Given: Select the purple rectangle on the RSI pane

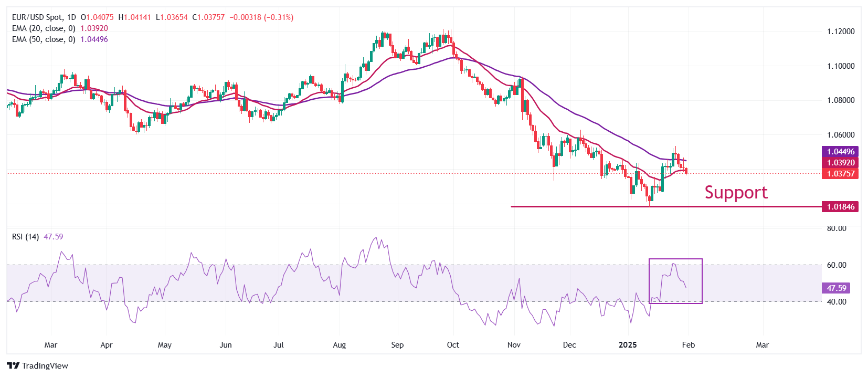Looking at the screenshot, I should coord(675,259).
